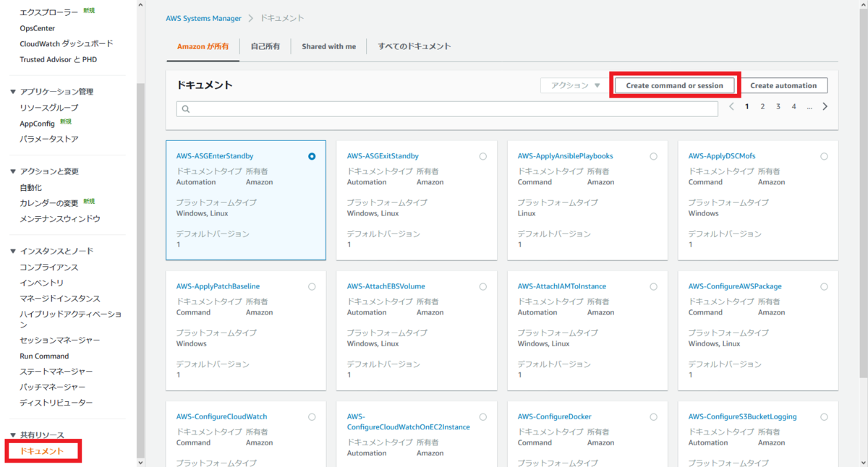Screen dimensions: 868x467
Task: Collapse the アプリケーション管理 section
Action: tap(12, 92)
